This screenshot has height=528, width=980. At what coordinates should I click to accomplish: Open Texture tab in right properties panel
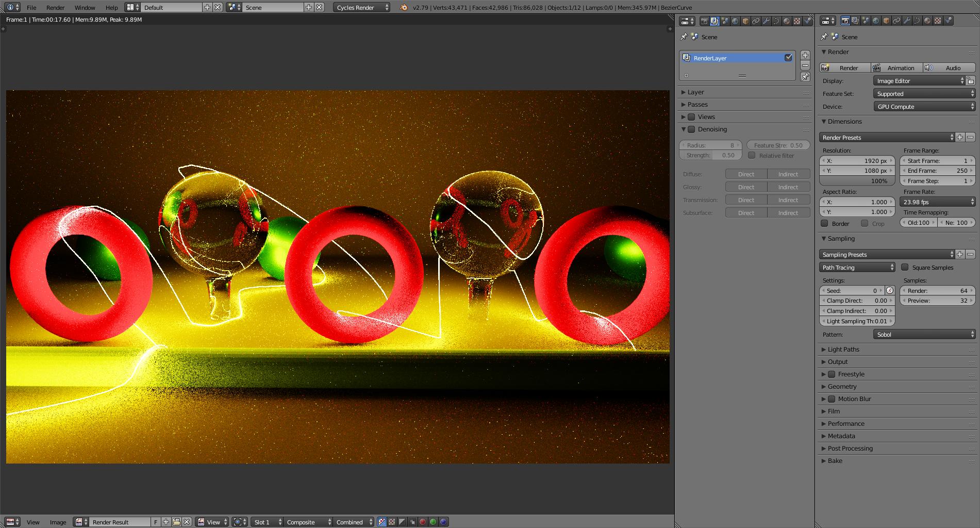tap(938, 21)
